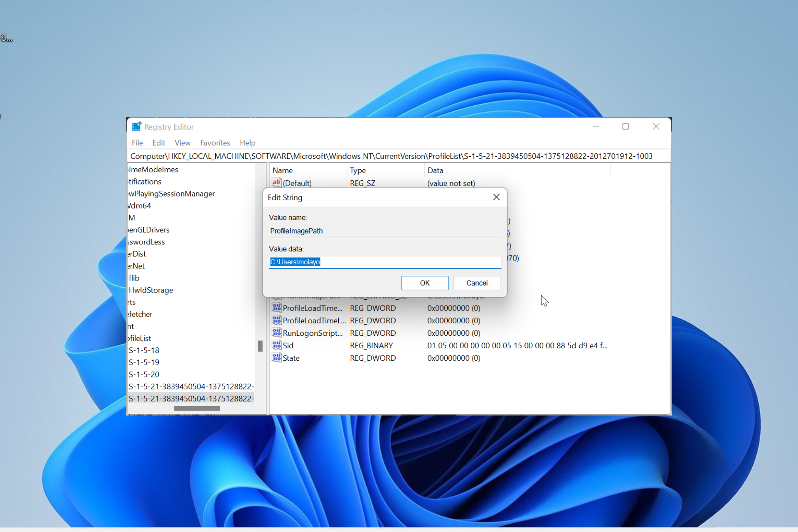Click the DWORD icon beside ProfileLoadTimeL value

(277, 320)
